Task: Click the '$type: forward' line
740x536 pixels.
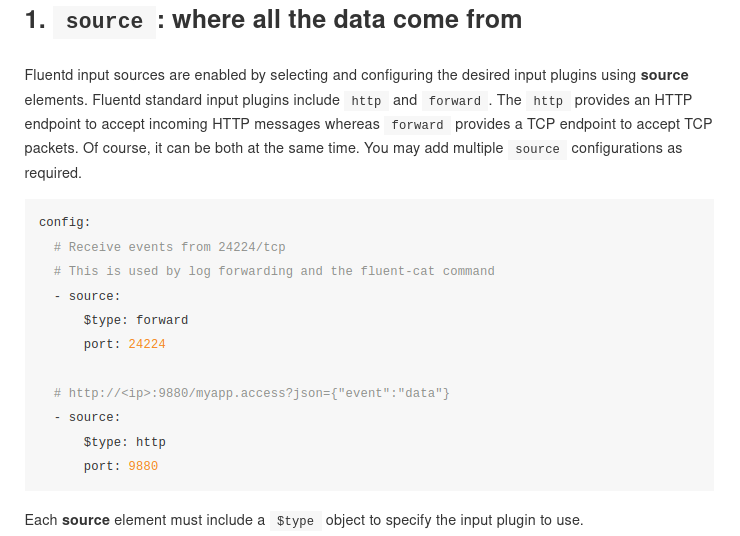Action: coord(136,320)
